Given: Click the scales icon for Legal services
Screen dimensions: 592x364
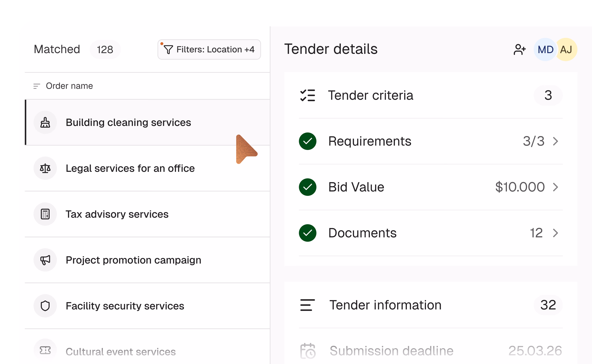Looking at the screenshot, I should pyautogui.click(x=45, y=168).
